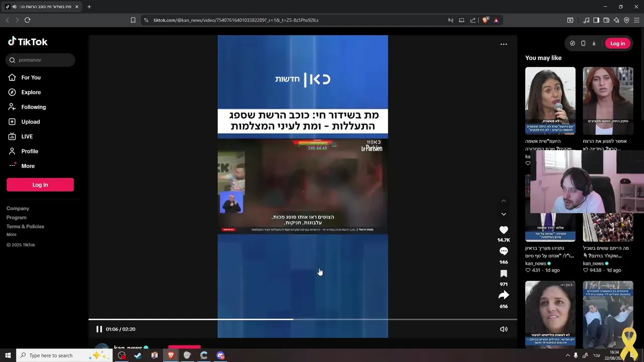Click the top-right Log in button

click(x=617, y=43)
